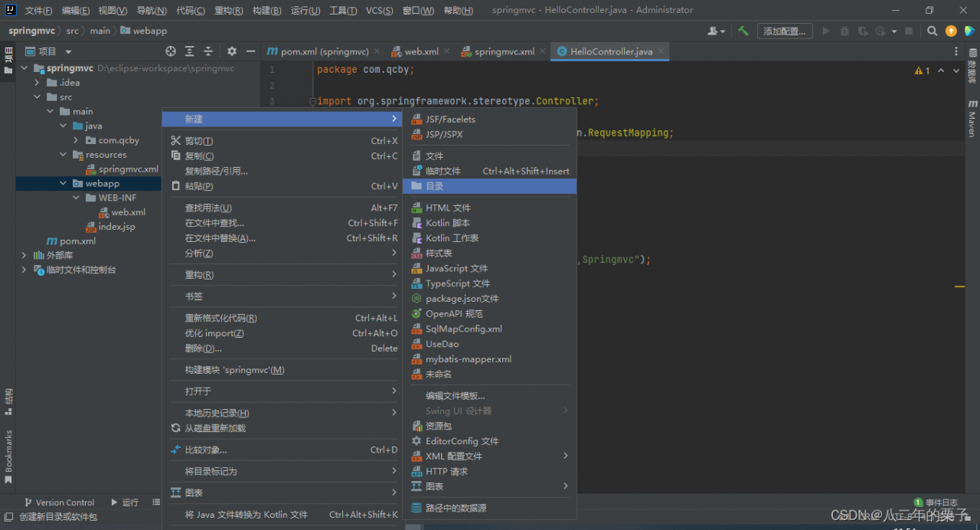Open editor tabs three-dot options menu
980x530 pixels.
(956, 51)
